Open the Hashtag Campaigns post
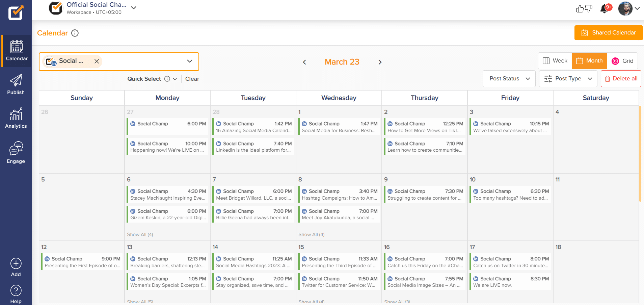The height and width of the screenshot is (305, 644). click(339, 194)
